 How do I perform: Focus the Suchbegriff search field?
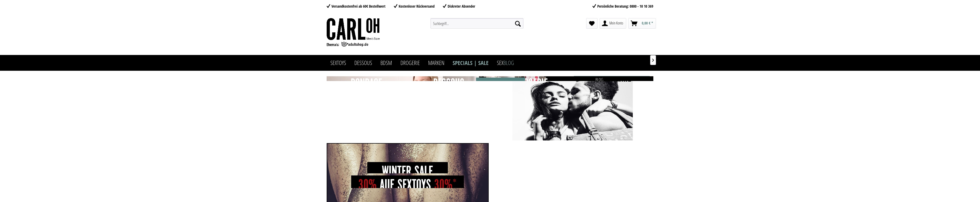tap(472, 24)
